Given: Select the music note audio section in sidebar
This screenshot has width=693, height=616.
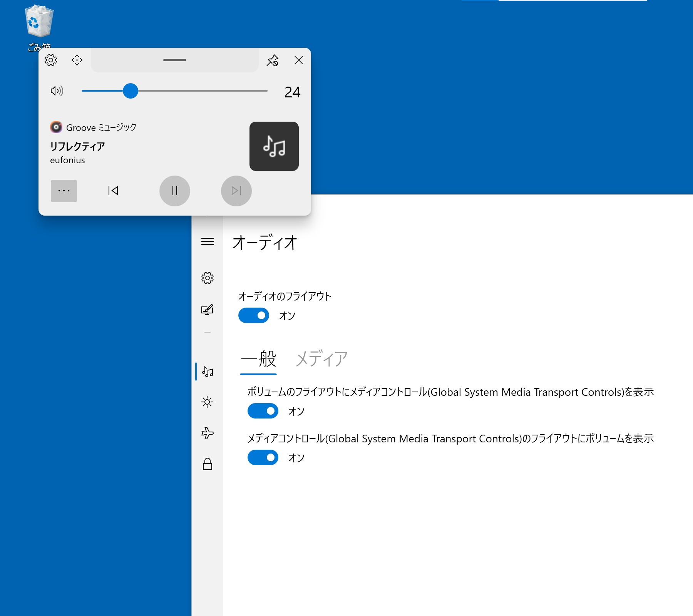Looking at the screenshot, I should [208, 372].
